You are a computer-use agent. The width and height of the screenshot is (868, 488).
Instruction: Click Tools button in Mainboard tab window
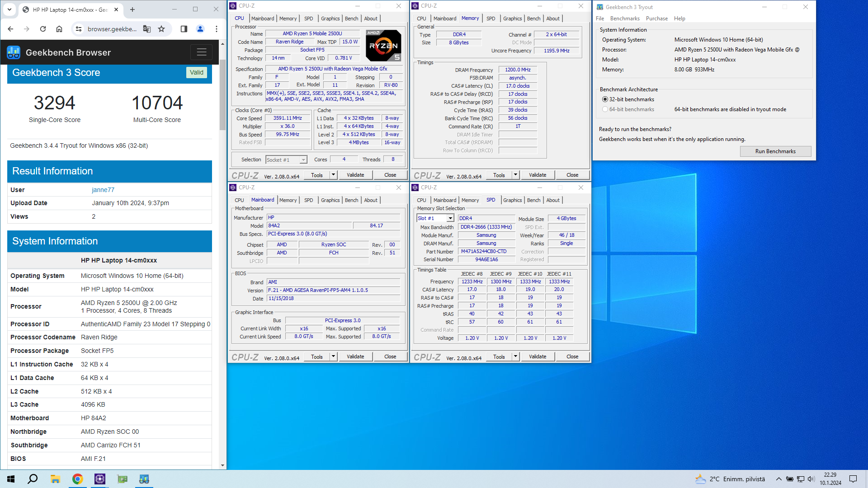click(317, 357)
